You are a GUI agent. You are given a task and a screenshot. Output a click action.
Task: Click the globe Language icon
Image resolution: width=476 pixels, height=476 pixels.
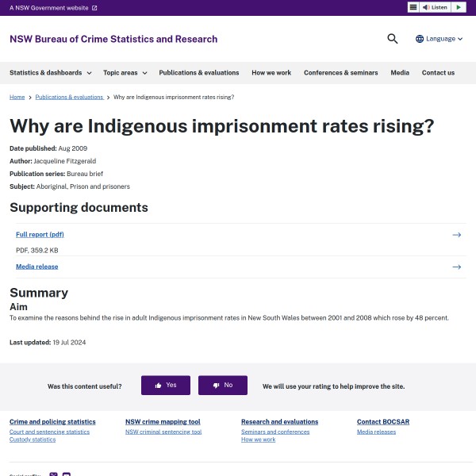click(420, 39)
